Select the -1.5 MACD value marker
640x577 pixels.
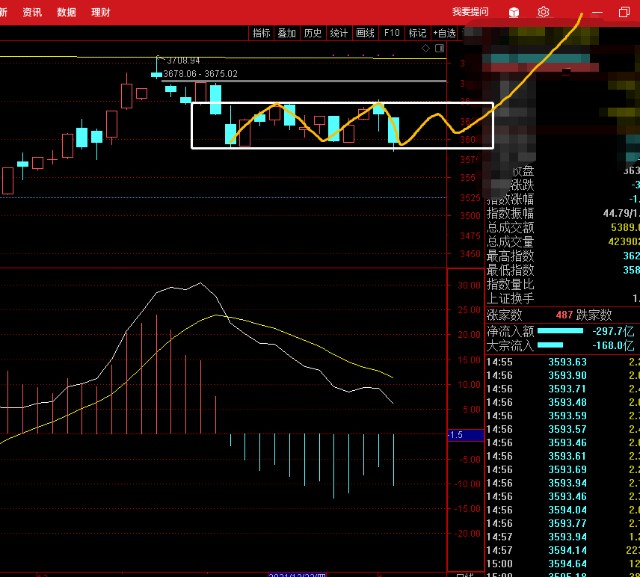[466, 435]
